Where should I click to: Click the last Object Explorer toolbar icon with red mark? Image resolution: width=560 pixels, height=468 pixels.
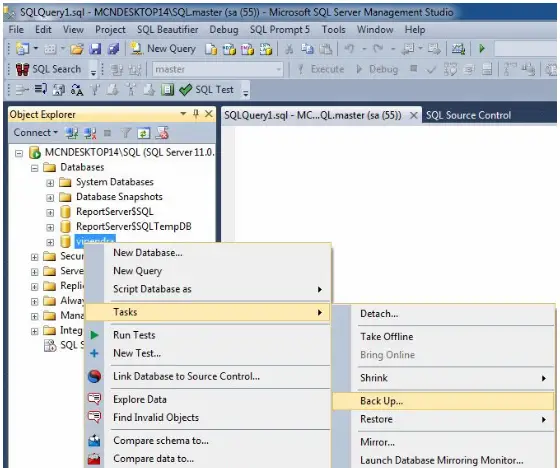coord(162,133)
